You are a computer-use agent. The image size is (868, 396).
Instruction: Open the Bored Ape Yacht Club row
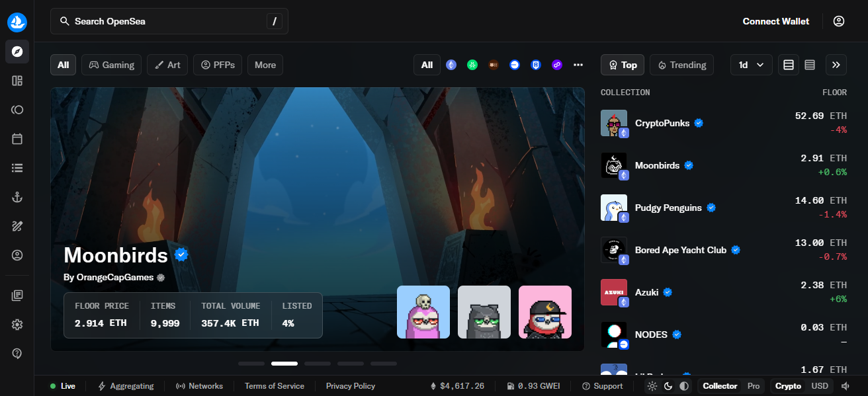click(724, 250)
